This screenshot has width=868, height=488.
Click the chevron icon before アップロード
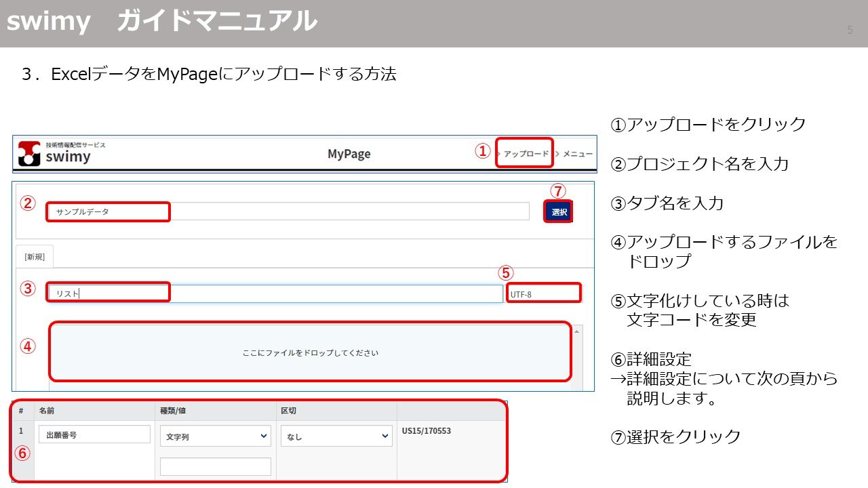[498, 155]
